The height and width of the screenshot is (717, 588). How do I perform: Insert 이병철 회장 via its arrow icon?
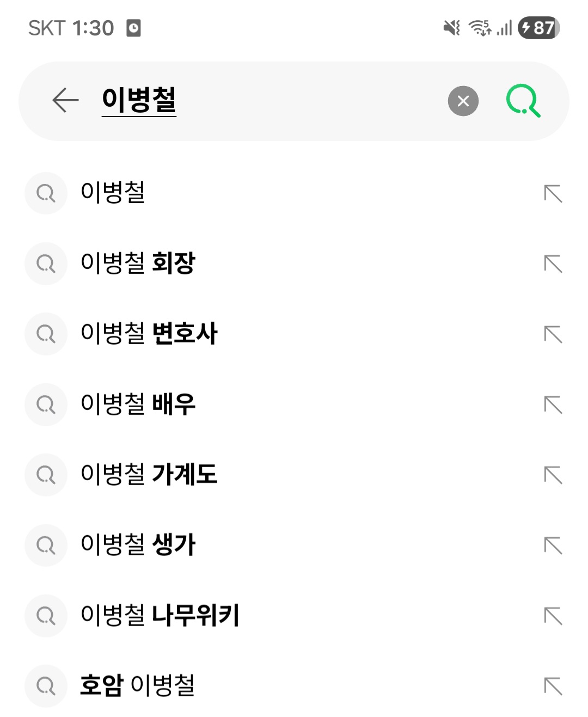click(x=553, y=263)
